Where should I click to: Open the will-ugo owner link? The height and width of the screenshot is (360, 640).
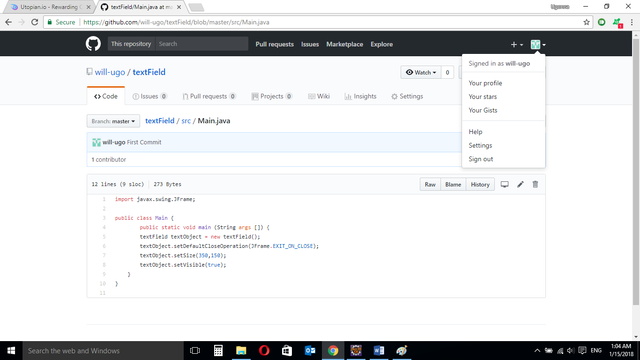(110, 72)
